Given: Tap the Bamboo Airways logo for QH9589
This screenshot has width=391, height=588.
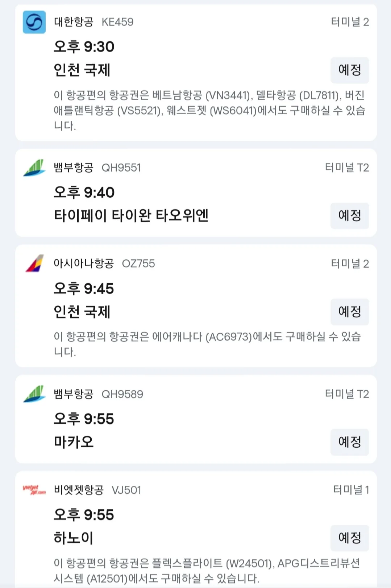Looking at the screenshot, I should pyautogui.click(x=34, y=394).
